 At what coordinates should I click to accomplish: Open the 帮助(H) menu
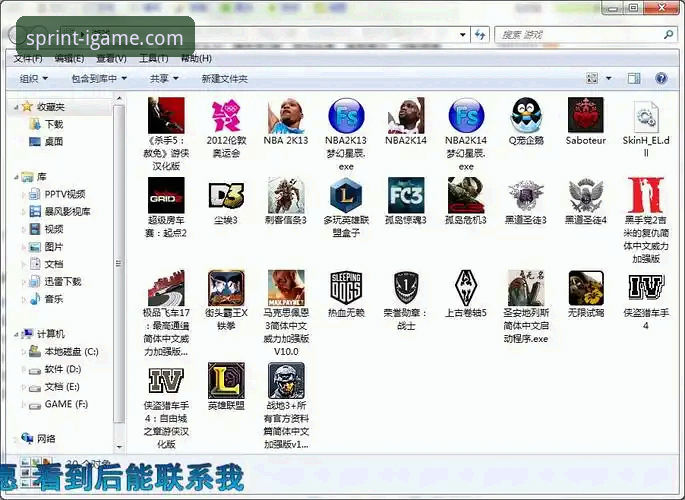coord(196,59)
